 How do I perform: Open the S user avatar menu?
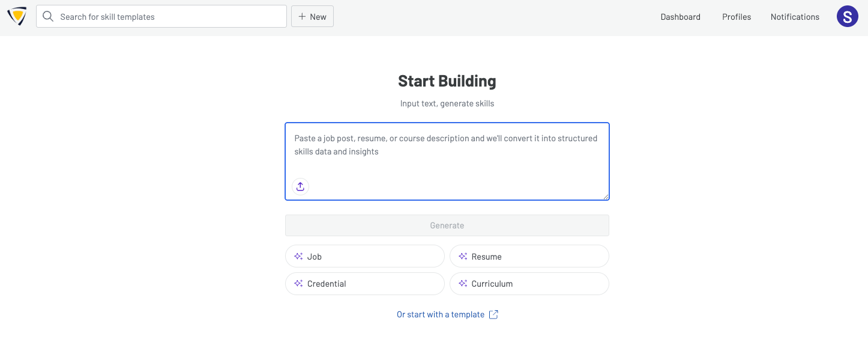(x=847, y=16)
